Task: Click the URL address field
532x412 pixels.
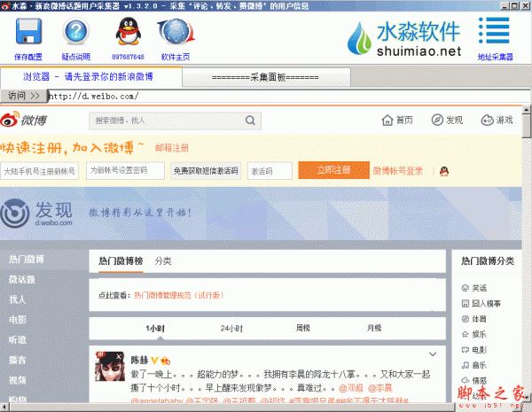Action: (x=288, y=97)
